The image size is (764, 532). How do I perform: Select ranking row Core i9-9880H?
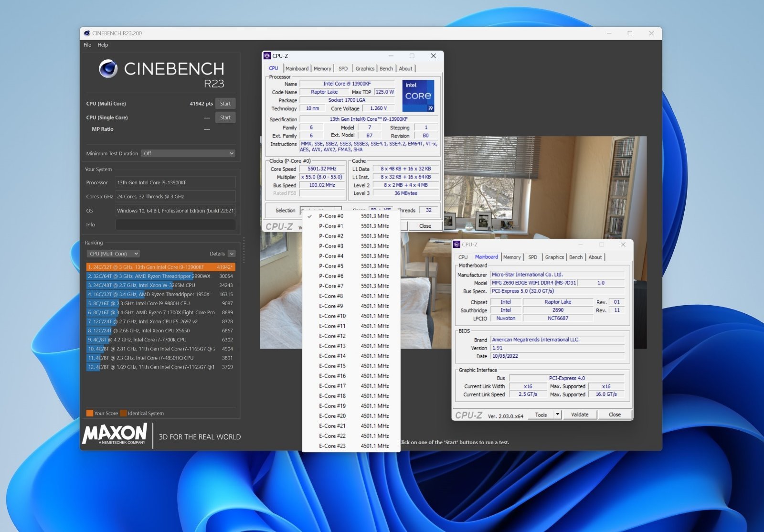(x=160, y=303)
